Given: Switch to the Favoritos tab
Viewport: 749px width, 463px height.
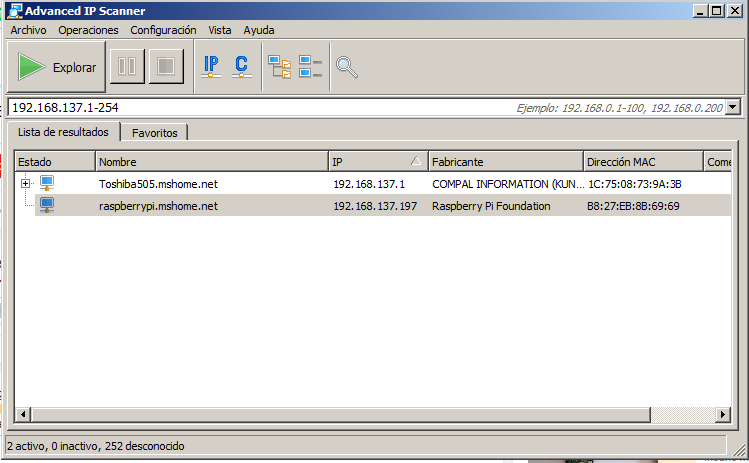Looking at the screenshot, I should coord(154,133).
